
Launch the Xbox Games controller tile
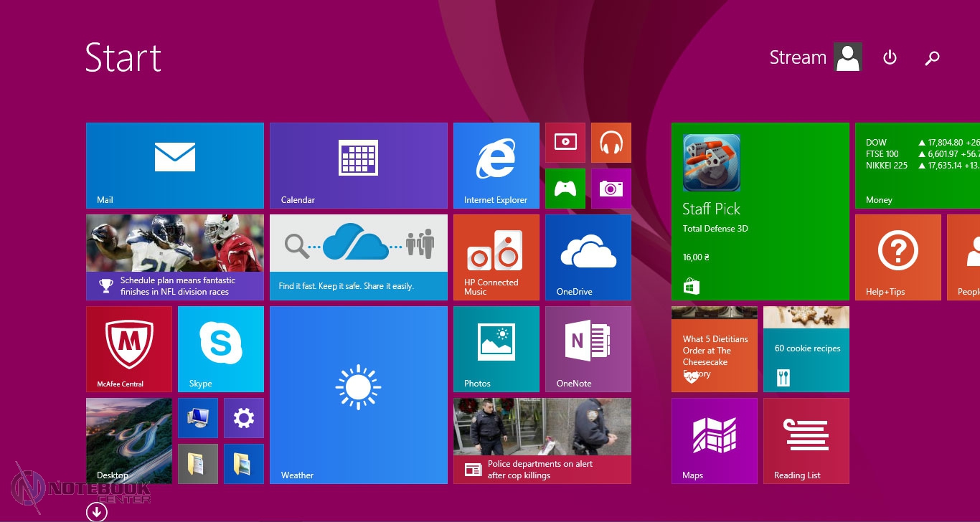(565, 188)
